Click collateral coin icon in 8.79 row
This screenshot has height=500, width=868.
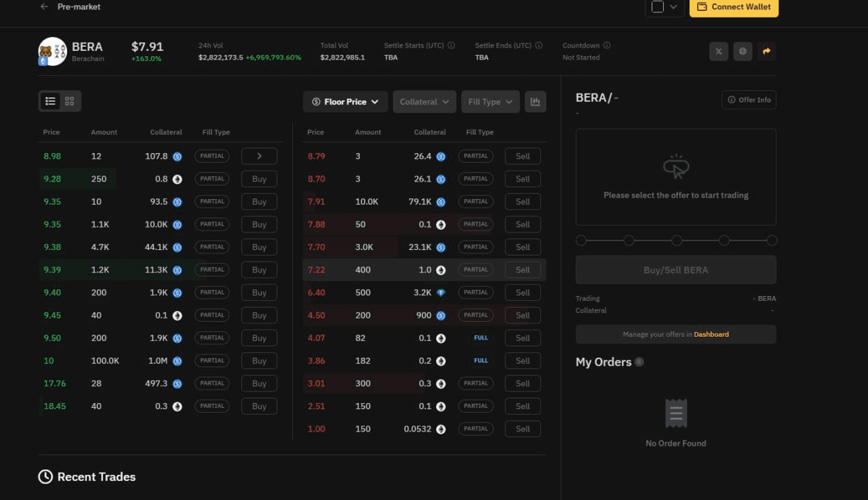tap(441, 157)
